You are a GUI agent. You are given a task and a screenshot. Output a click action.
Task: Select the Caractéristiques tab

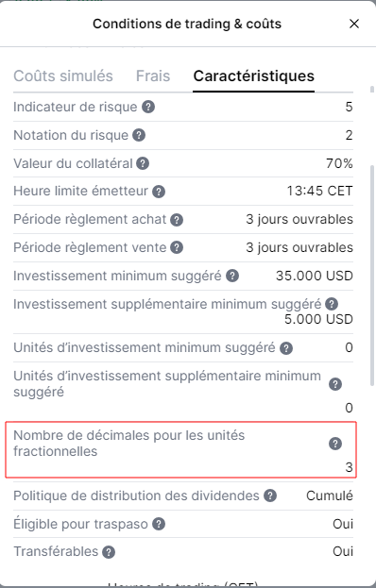[254, 76]
